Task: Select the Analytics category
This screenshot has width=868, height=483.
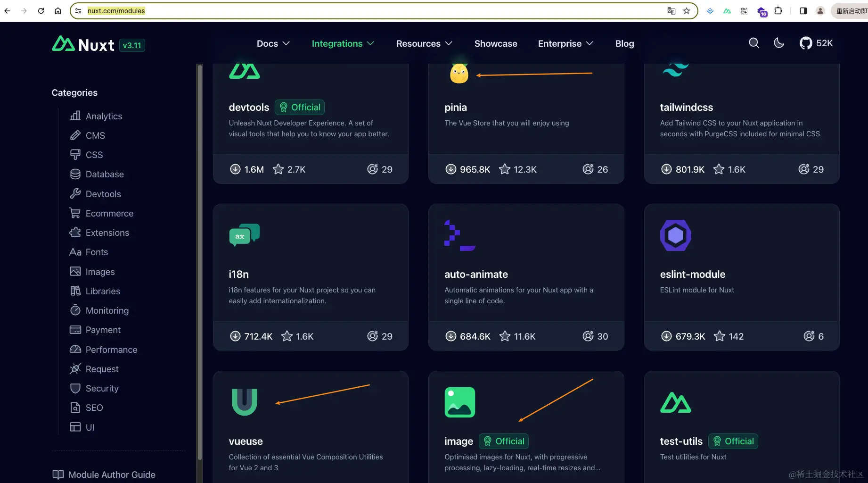Action: tap(104, 116)
